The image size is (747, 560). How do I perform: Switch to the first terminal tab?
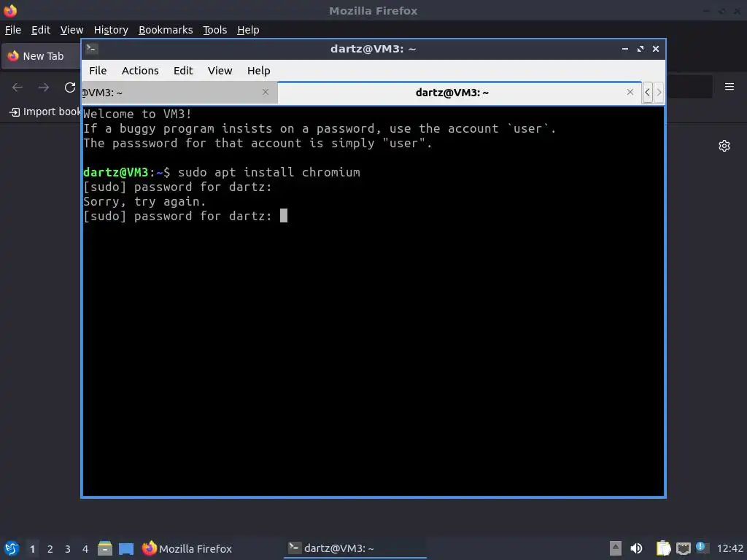coord(179,93)
